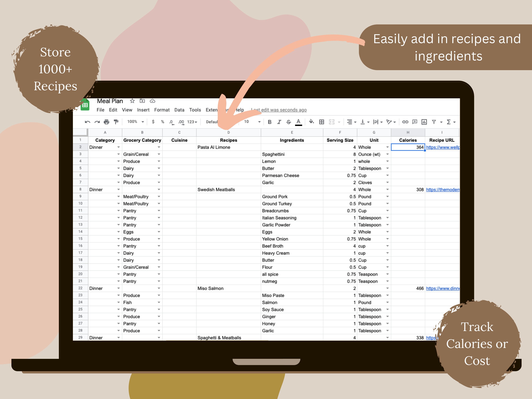The image size is (532, 399).
Task: Open the text color tool
Action: pos(299,122)
